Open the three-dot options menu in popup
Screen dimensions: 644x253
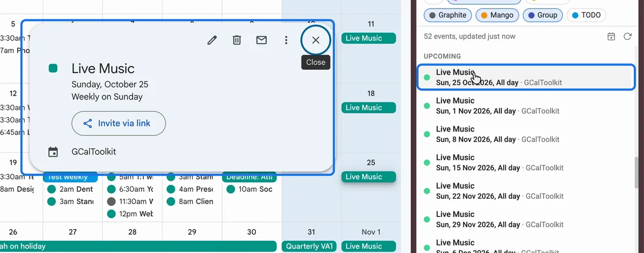287,40
